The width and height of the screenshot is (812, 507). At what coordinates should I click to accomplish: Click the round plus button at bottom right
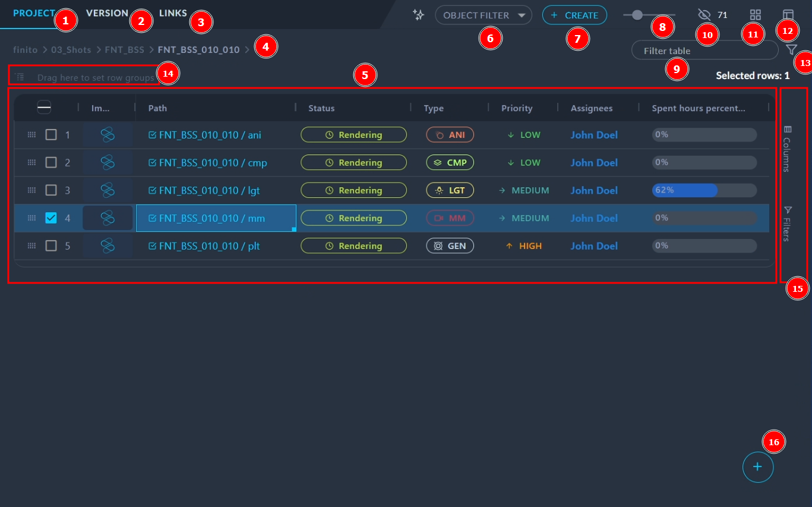(757, 467)
